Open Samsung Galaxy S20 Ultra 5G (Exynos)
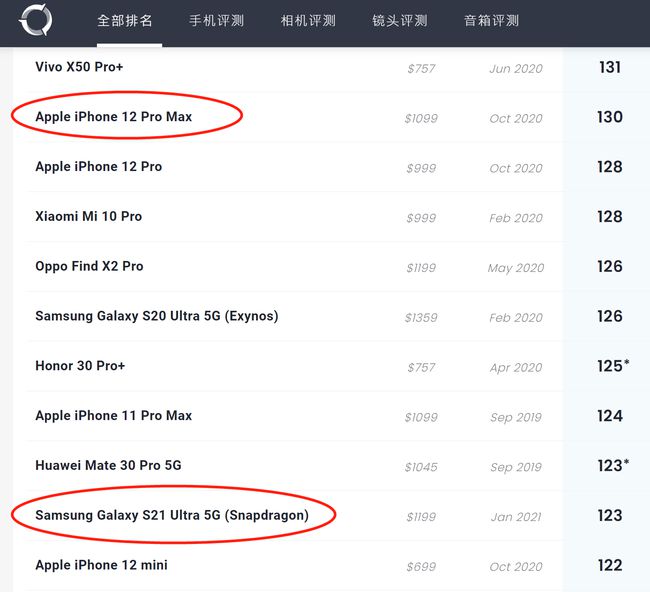Screen dimensions: 650x592 coord(157,316)
